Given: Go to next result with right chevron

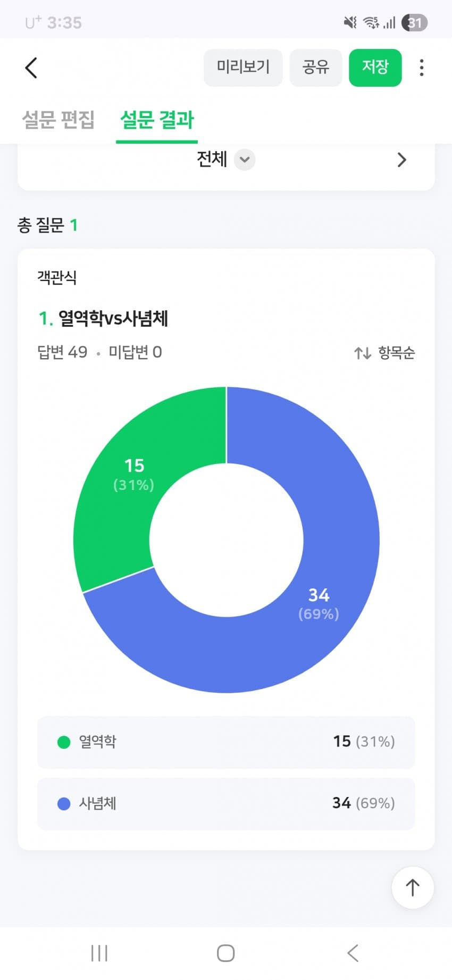Looking at the screenshot, I should (401, 160).
